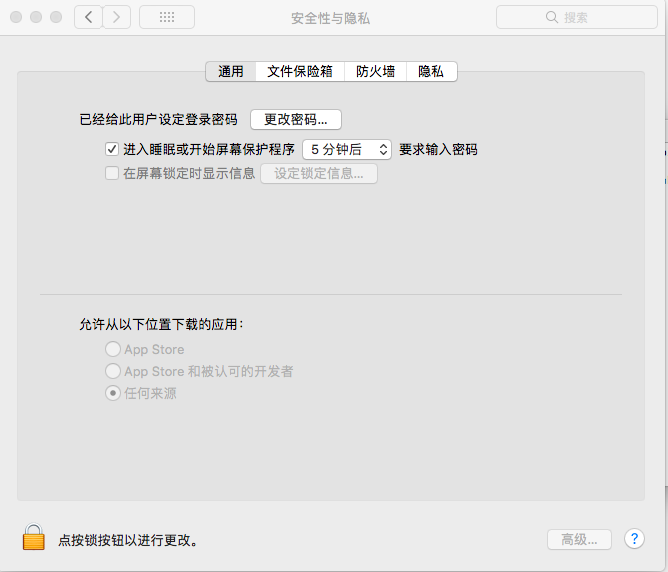Minimize the 安全性与隐私 window
Image resolution: width=668 pixels, height=572 pixels.
click(36, 17)
